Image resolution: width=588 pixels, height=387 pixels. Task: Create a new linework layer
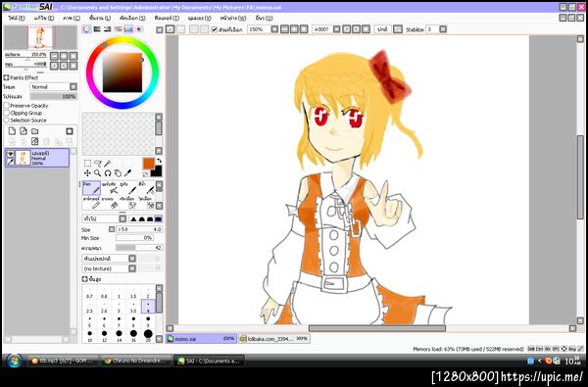coord(24,131)
